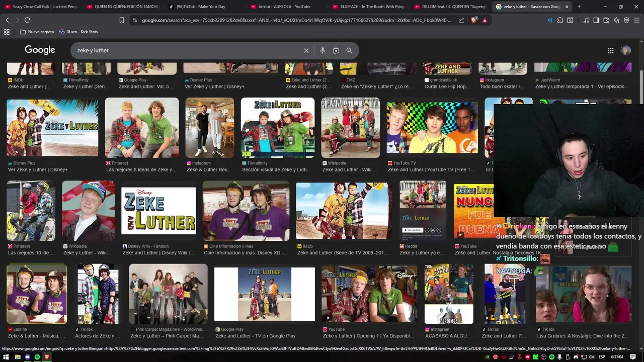Viewport: 644px width, 362px height.
Task: Open IMDb Serie de TV 2009 image
Action: 344,211
